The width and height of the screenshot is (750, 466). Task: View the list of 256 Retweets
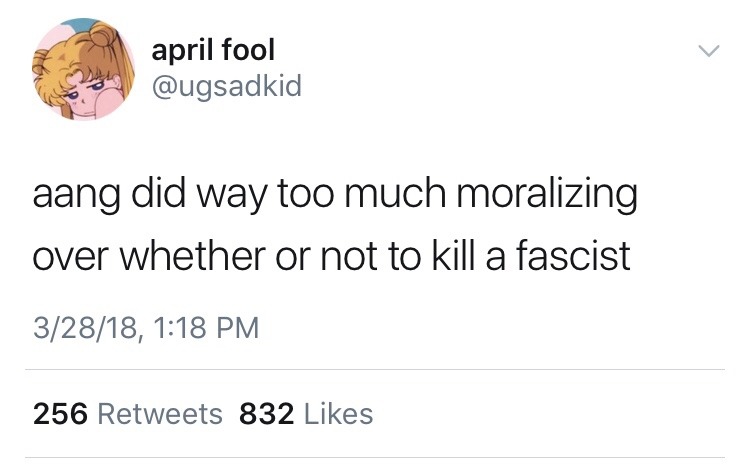point(128,413)
